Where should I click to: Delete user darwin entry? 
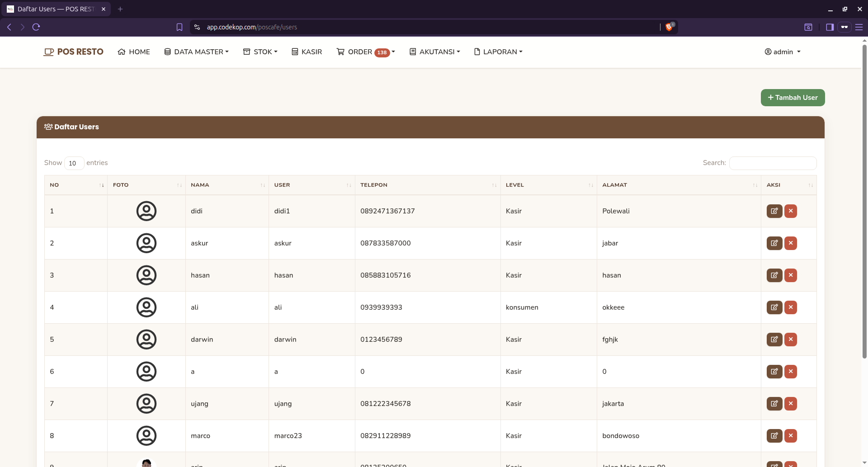790,340
